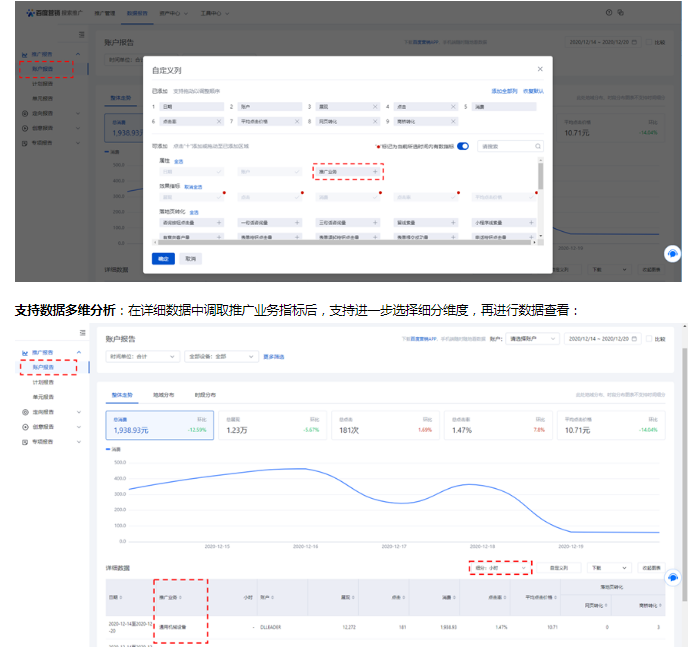Open 推广管理 in the dimmed top navigation
The width and height of the screenshot is (694, 653).
click(x=104, y=13)
